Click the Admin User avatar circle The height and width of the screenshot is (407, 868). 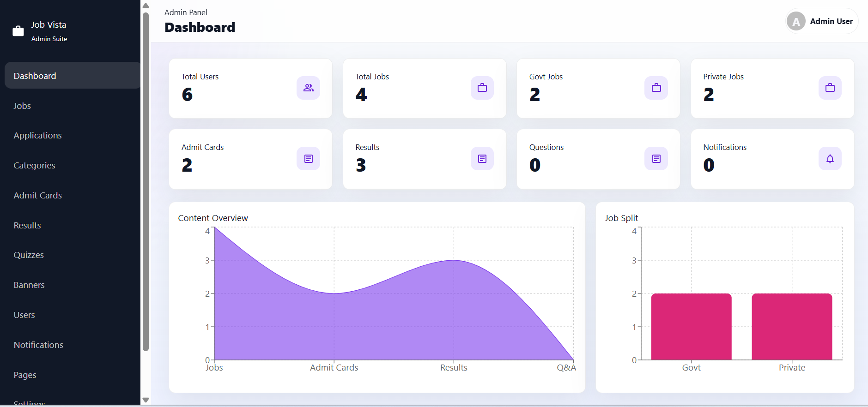[x=796, y=21]
